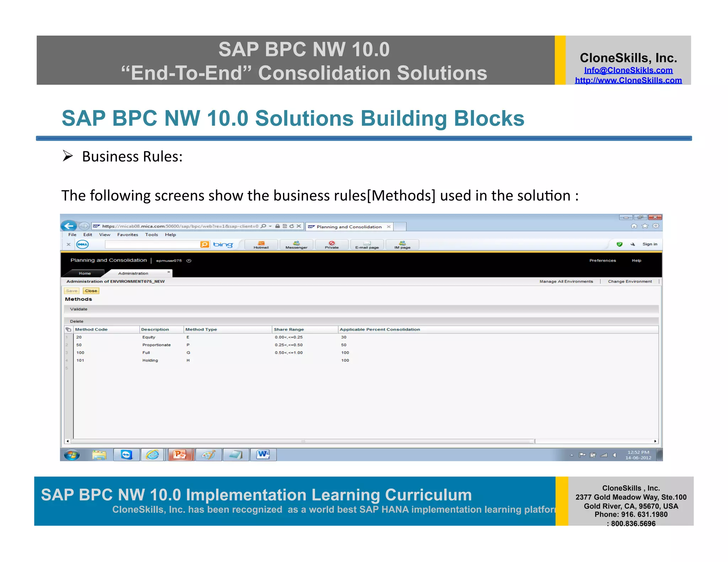Click the Proportionate description cell
Screen dimensions: 728x562
point(156,345)
